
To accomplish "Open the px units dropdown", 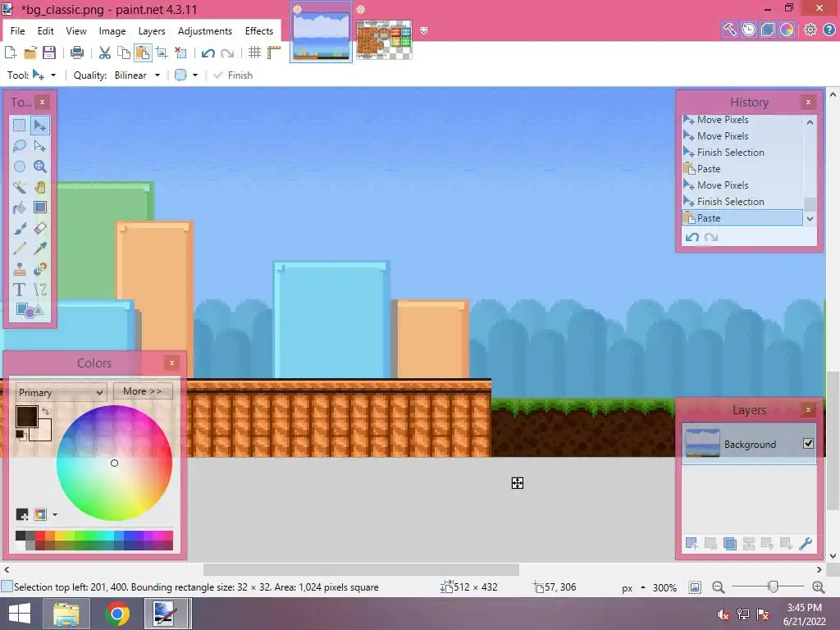I will (632, 587).
